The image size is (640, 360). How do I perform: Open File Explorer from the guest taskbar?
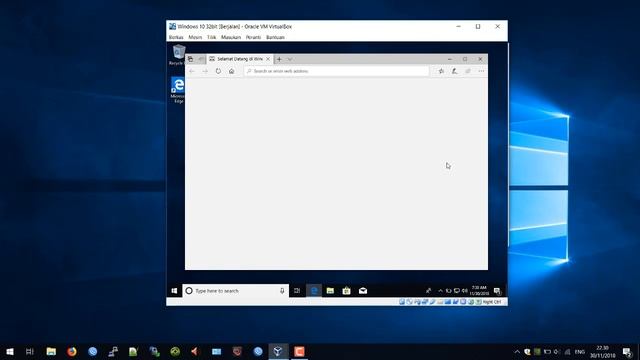[x=330, y=291]
